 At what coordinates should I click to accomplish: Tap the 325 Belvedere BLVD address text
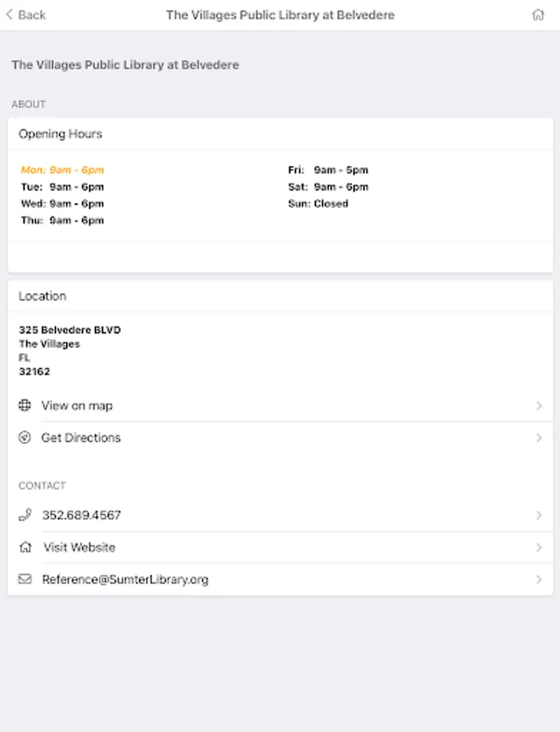tap(70, 330)
